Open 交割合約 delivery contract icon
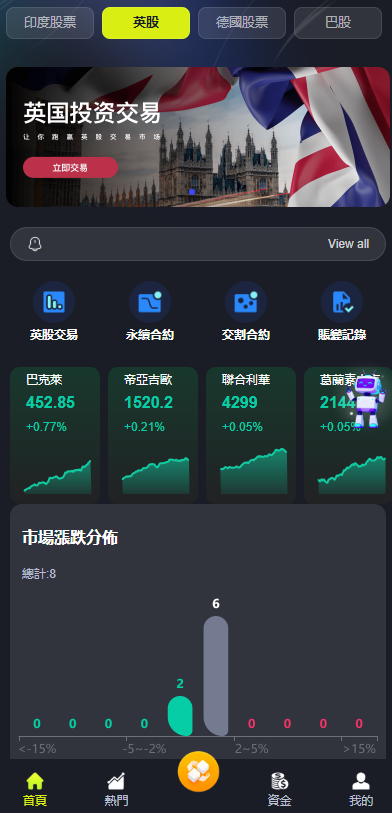This screenshot has width=392, height=813. [246, 302]
